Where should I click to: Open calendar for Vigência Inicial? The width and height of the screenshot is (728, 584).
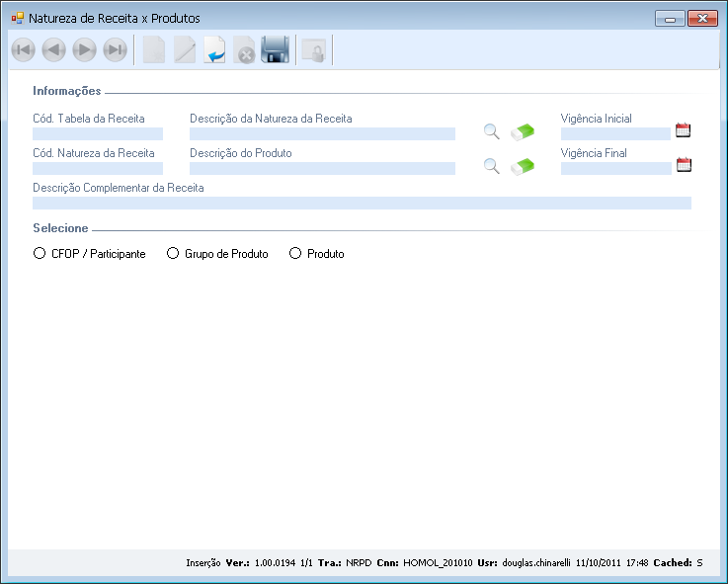(x=683, y=130)
